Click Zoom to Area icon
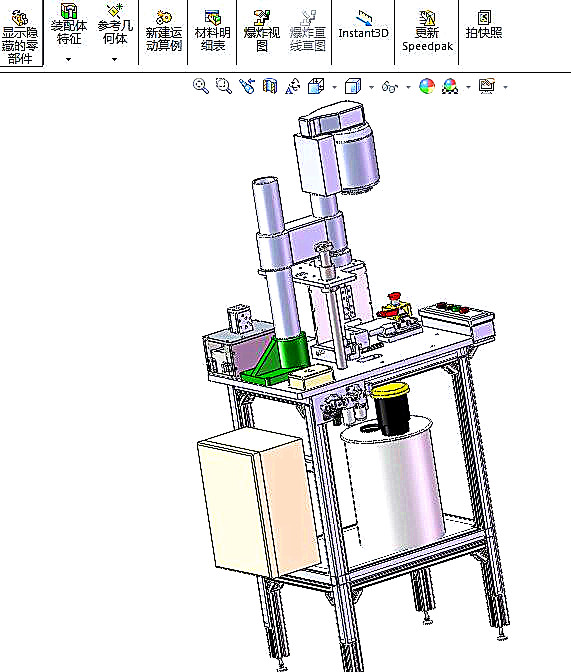 (x=223, y=86)
